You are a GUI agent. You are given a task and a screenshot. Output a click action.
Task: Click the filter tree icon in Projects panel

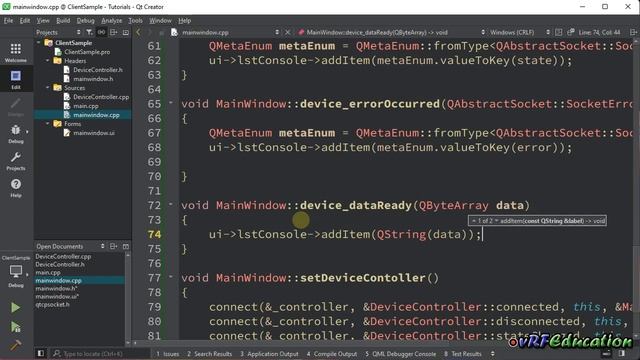click(89, 32)
